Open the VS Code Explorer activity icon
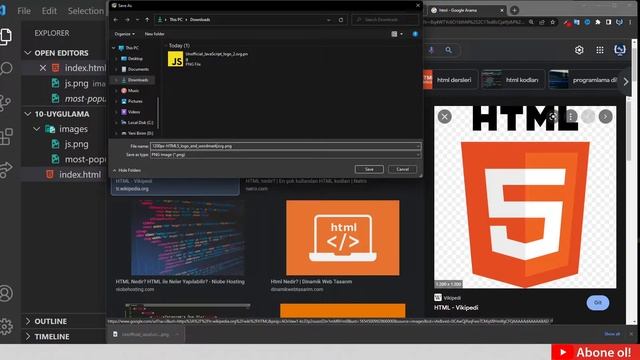The height and width of the screenshot is (360, 640). (5, 36)
